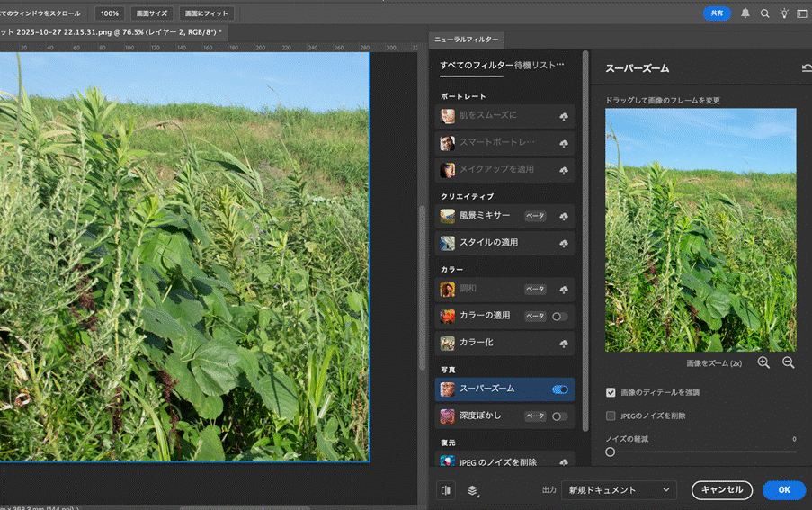The image size is (812, 510).
Task: Download the スマートポートレート filter cloud icon
Action: (x=564, y=143)
